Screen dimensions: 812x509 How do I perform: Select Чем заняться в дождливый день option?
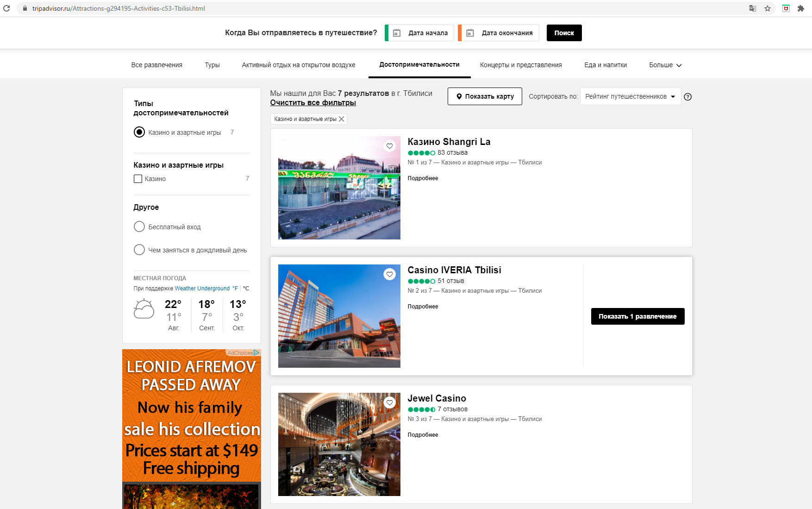139,250
